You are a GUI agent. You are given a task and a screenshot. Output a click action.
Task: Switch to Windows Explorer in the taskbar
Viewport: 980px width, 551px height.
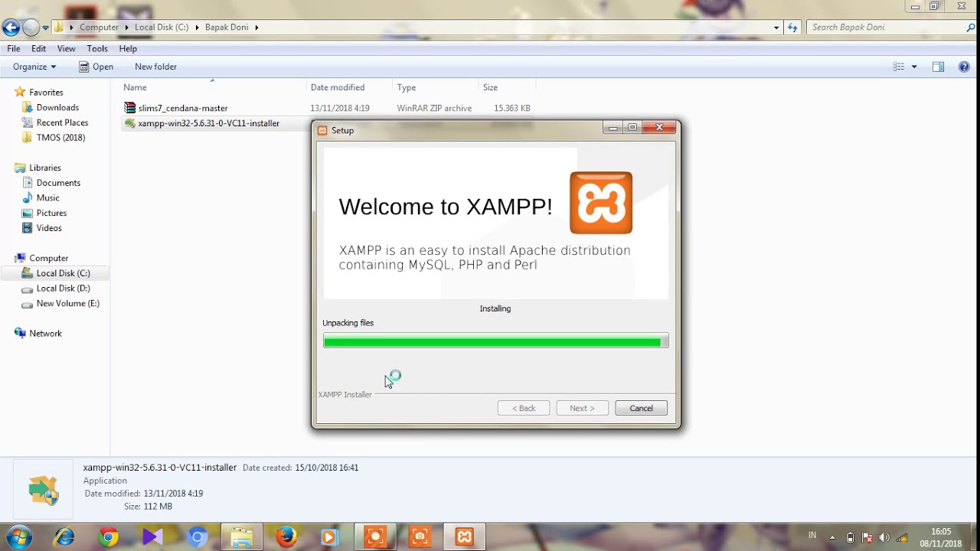[242, 537]
